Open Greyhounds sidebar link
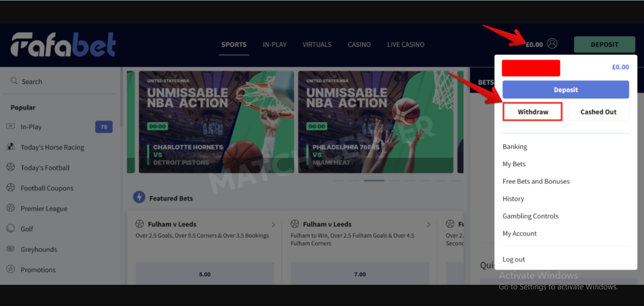This screenshot has width=644, height=306. tap(39, 249)
